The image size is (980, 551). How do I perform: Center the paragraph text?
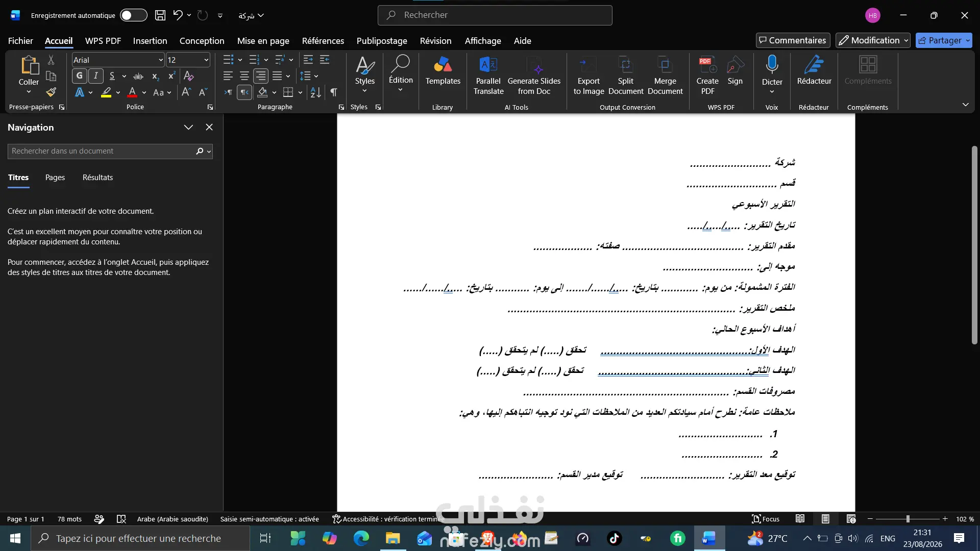[244, 76]
